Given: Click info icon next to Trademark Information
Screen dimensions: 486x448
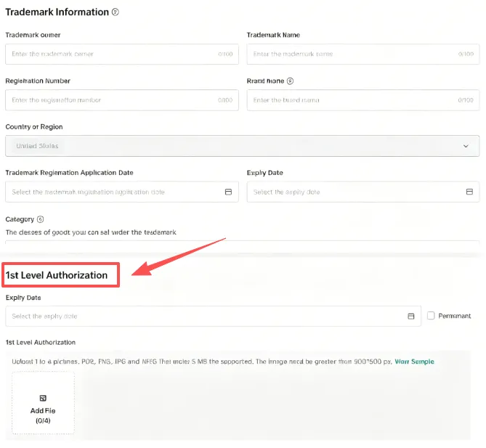Looking at the screenshot, I should click(x=116, y=12).
